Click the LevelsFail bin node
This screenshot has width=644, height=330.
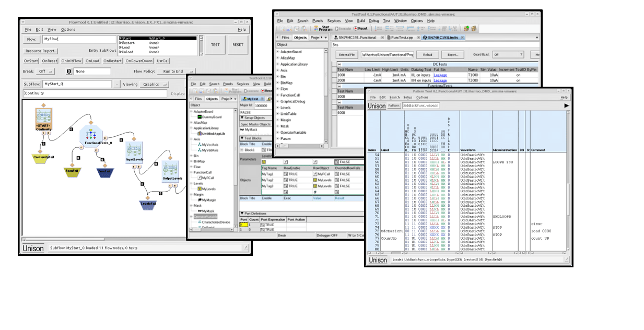147,203
